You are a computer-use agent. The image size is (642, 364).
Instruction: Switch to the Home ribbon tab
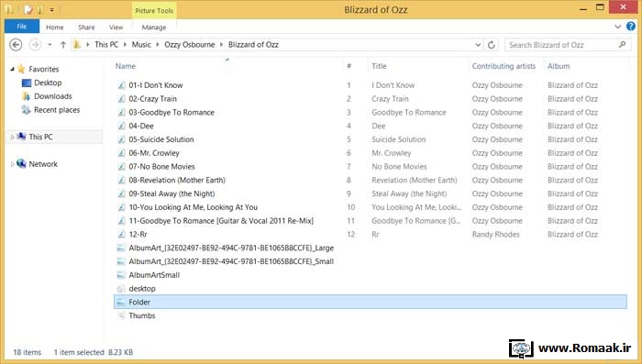click(x=54, y=27)
